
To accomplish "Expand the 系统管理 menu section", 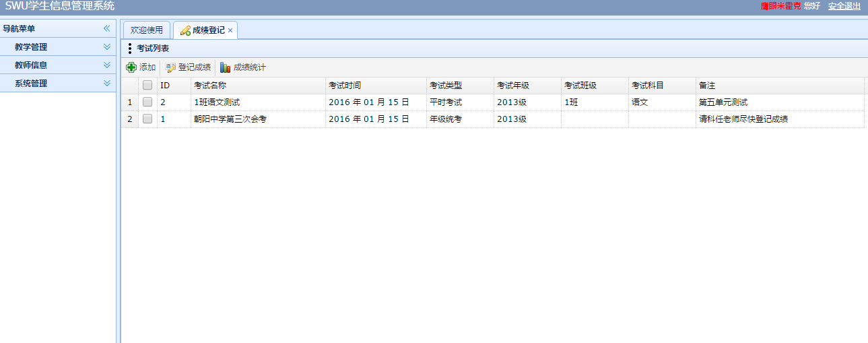I will pyautogui.click(x=106, y=84).
